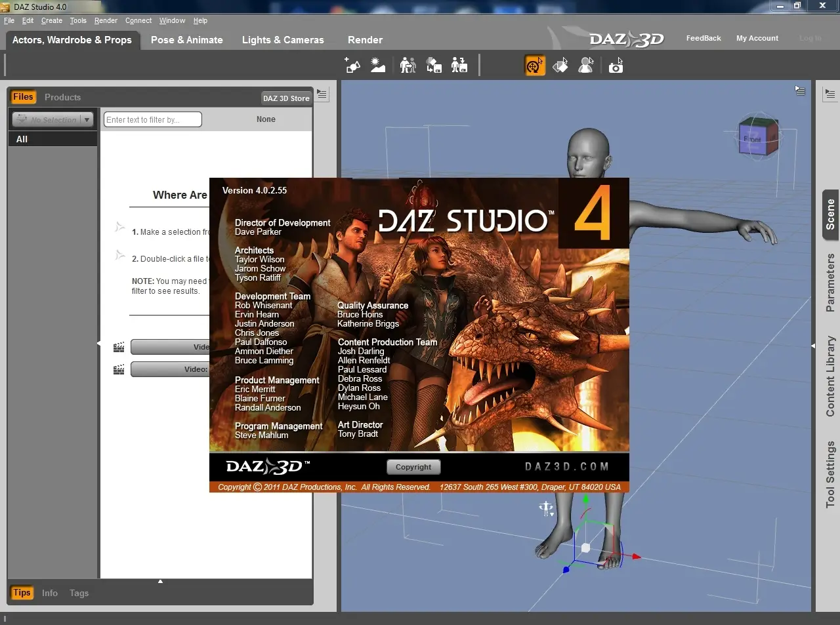
Task: Click the green Y-axis arrow on gizmo
Action: click(585, 500)
